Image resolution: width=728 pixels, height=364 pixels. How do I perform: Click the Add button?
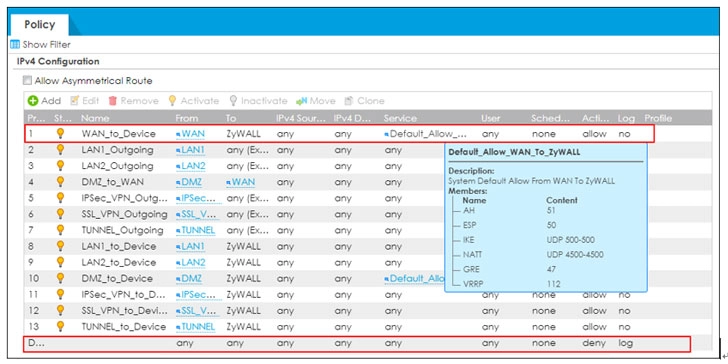(45, 101)
